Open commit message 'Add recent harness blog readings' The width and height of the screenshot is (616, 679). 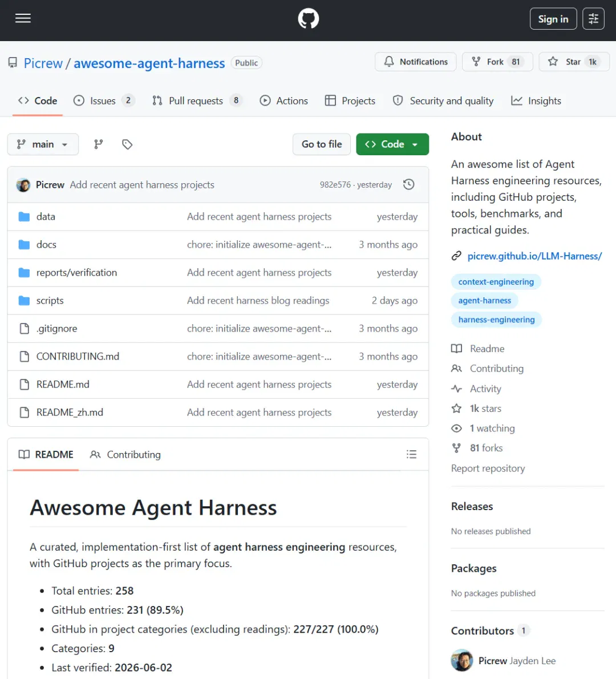click(258, 301)
